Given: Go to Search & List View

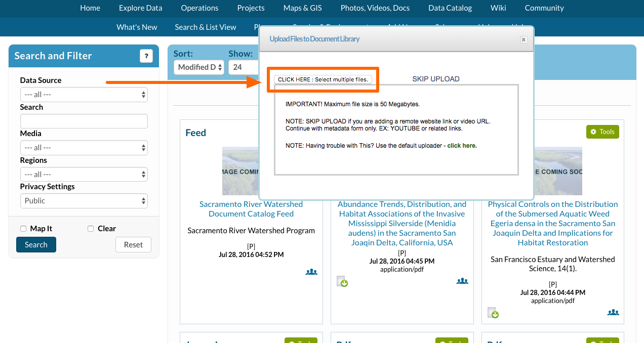Looking at the screenshot, I should [205, 27].
